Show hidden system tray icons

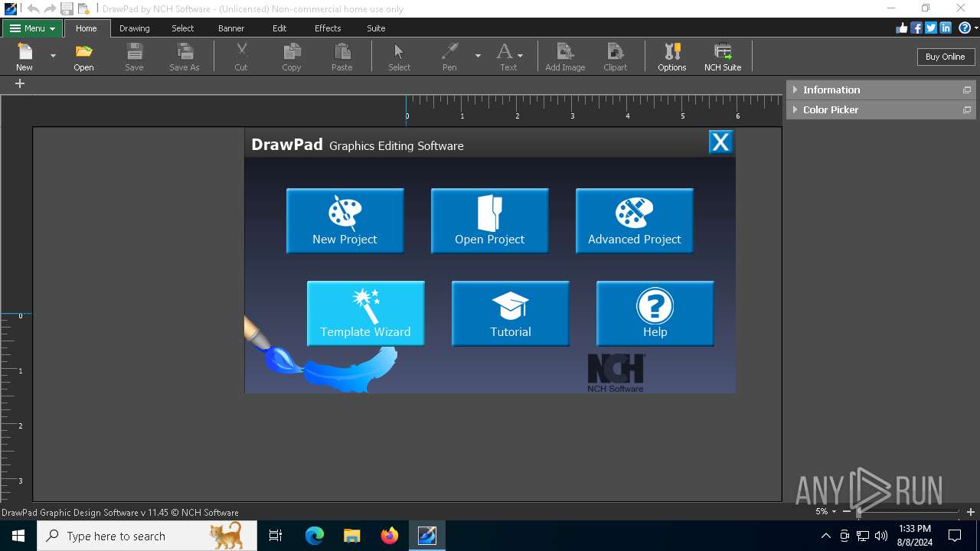pos(825,536)
